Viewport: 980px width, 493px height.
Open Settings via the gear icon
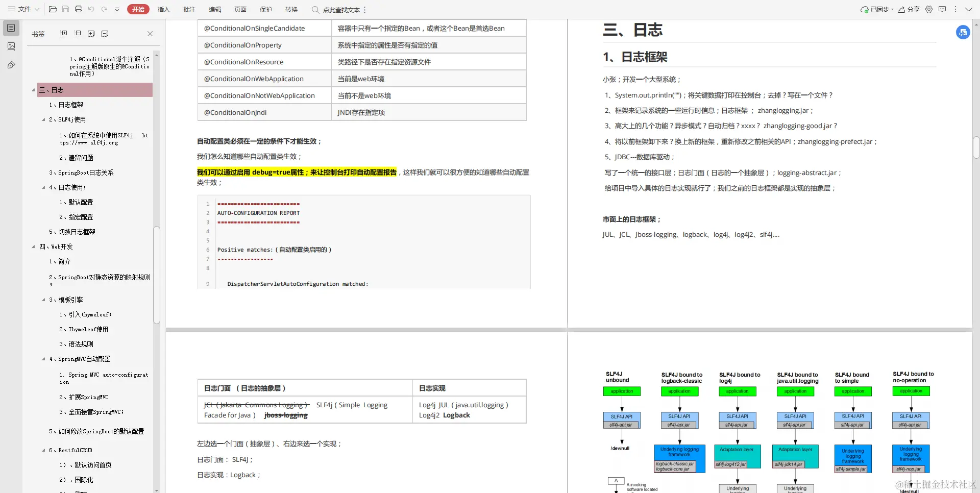929,9
